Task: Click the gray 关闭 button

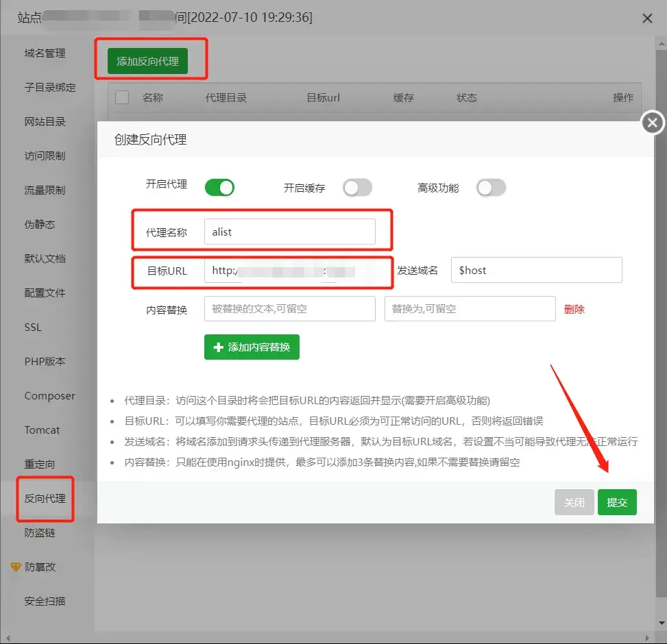Action: [574, 502]
